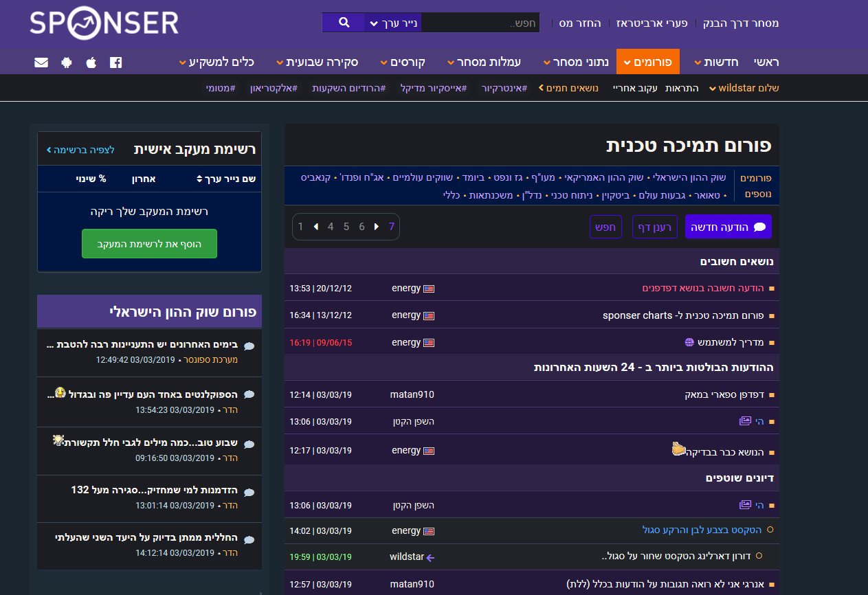Click flag icon beside energy at 13:53
Screen dimensions: 868x595
429,289
